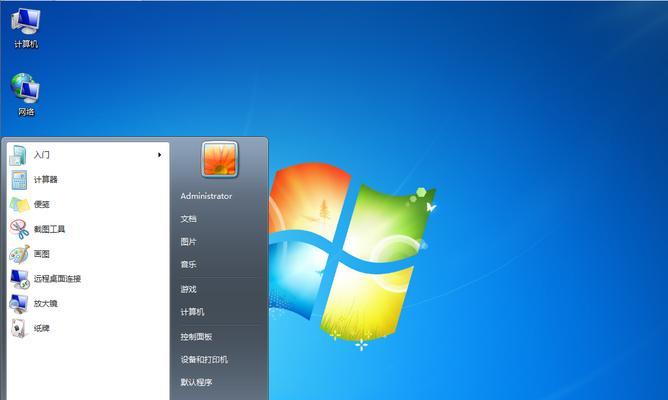
Task: Select the 截图工具 text label
Action: (x=49, y=229)
